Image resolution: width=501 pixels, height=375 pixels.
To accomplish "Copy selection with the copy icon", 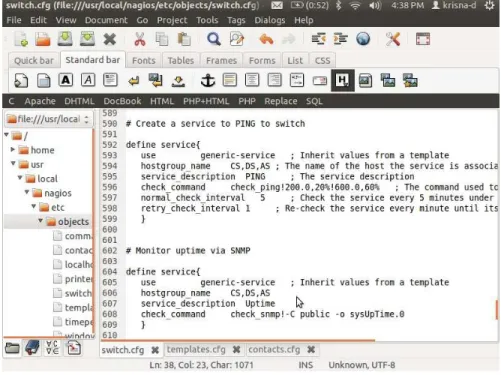I will pyautogui.click(x=162, y=39).
